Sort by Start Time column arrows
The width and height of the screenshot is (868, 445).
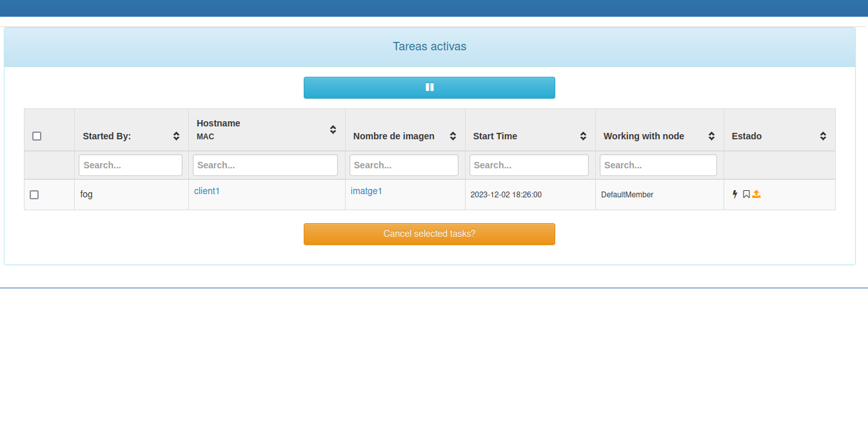[583, 136]
